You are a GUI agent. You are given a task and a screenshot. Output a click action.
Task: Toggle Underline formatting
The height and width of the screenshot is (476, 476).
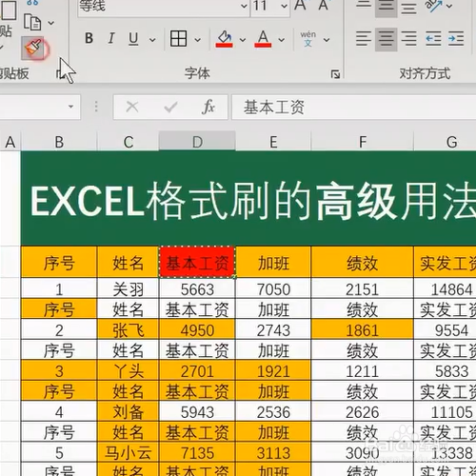coord(133,39)
